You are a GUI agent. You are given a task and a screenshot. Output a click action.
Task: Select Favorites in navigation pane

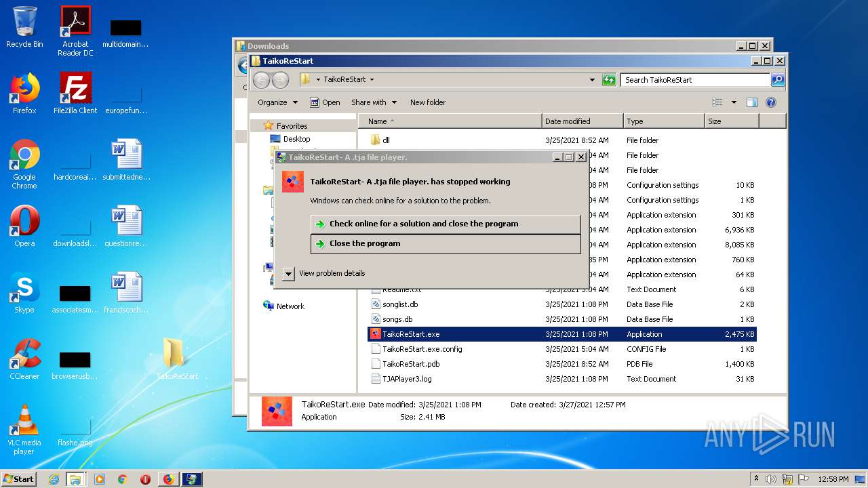pyautogui.click(x=292, y=126)
